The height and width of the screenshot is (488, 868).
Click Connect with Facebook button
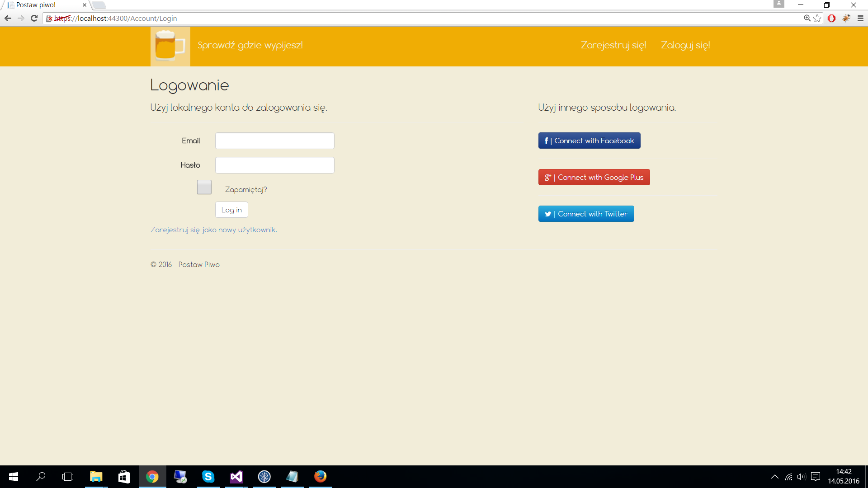589,141
